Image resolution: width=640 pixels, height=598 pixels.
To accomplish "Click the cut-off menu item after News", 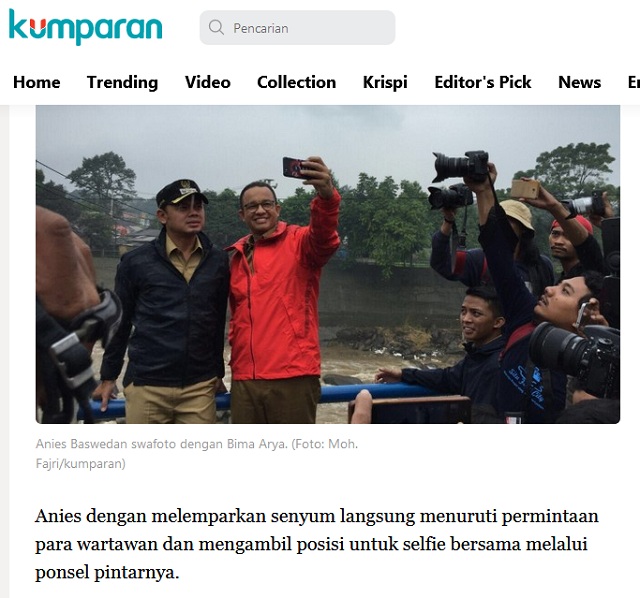I will 634,82.
